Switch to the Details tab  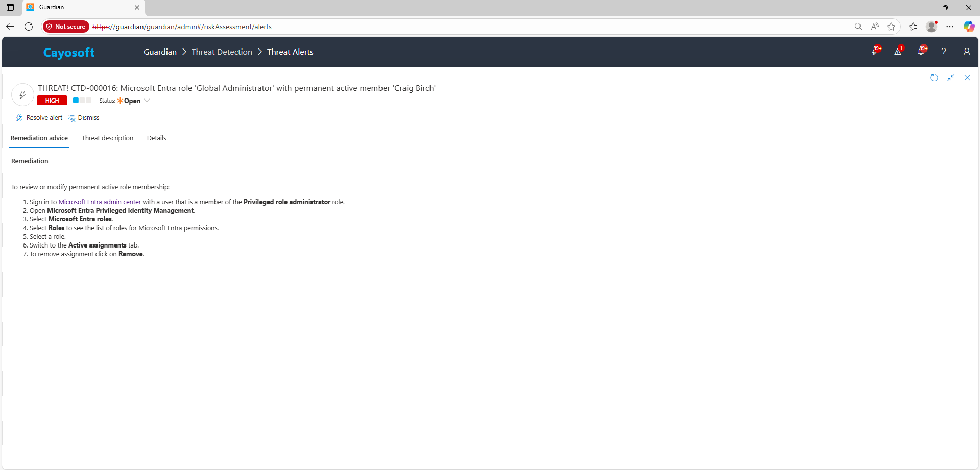(x=156, y=138)
